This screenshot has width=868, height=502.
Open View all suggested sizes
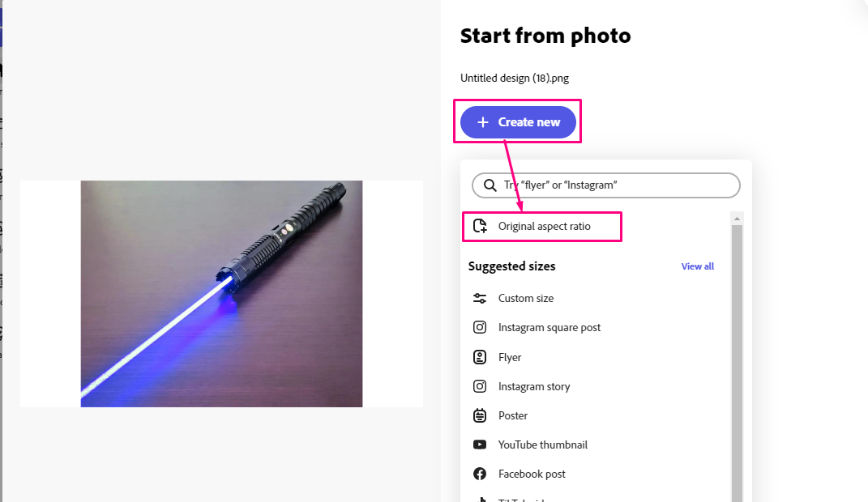tap(697, 266)
